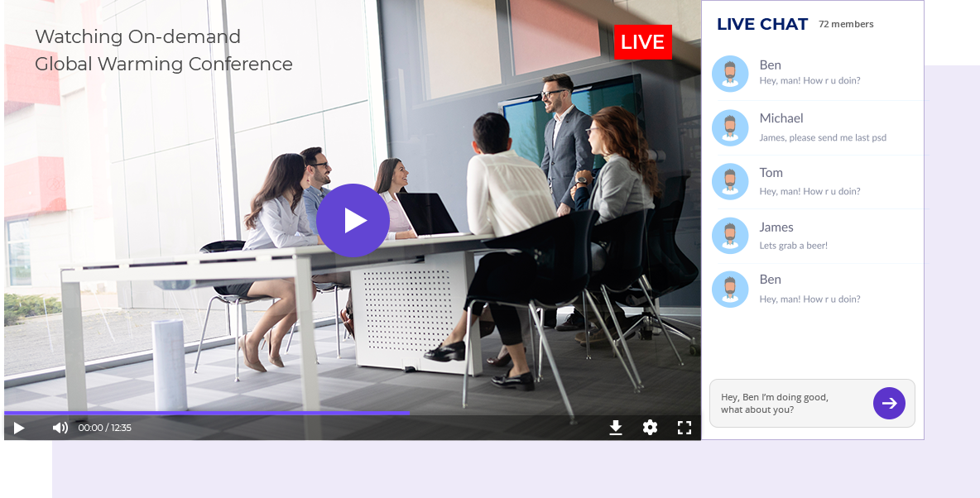Click Tom's profile avatar
This screenshot has width=980, height=498.
[x=730, y=181]
